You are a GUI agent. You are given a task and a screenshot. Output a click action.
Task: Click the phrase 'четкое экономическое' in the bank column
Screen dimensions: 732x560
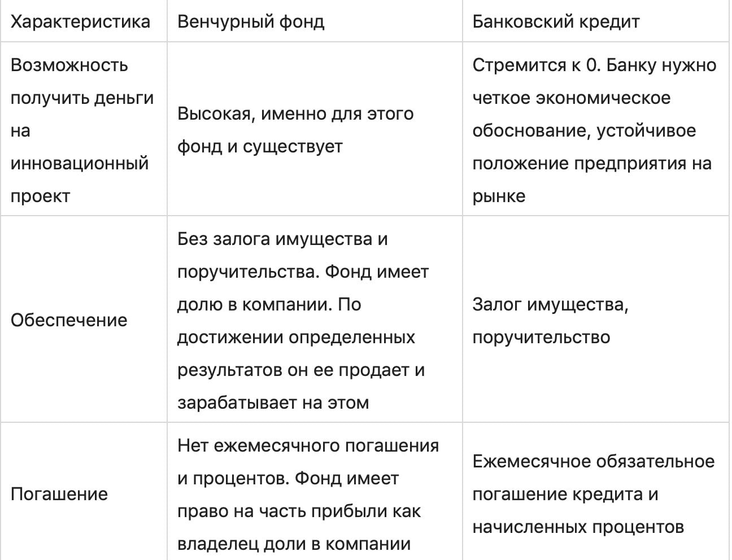pos(571,98)
